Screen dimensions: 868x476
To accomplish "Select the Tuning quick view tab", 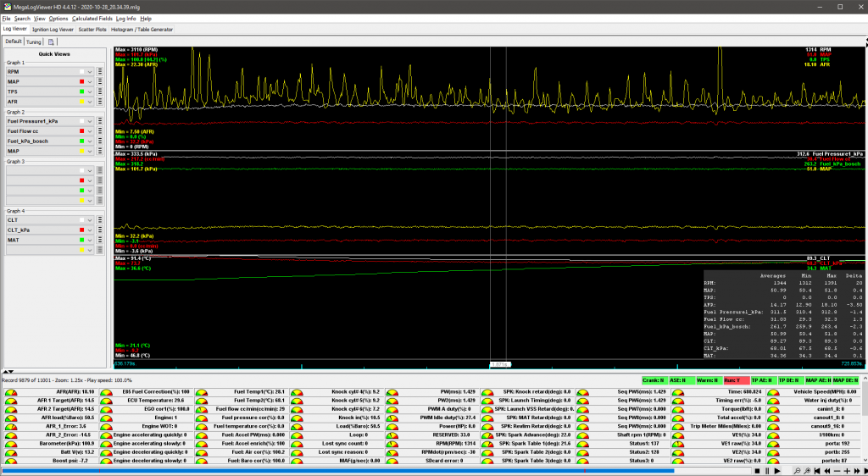I will 33,42.
